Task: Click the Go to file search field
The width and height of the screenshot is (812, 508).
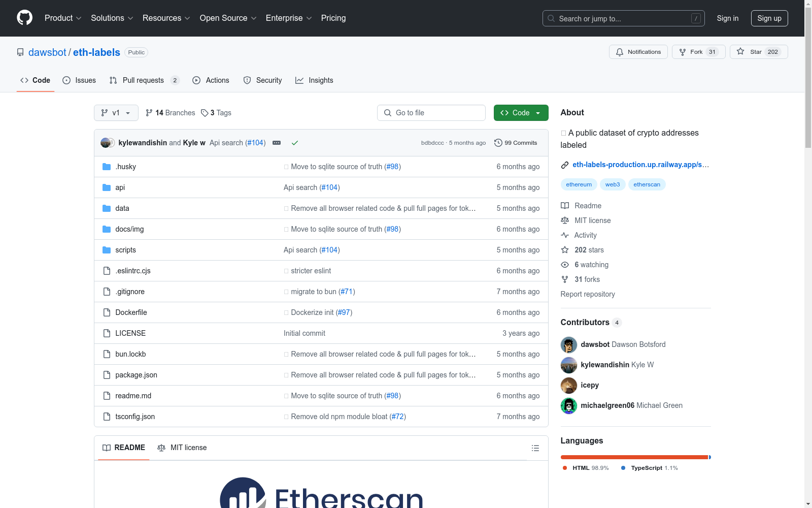Action: (x=431, y=113)
